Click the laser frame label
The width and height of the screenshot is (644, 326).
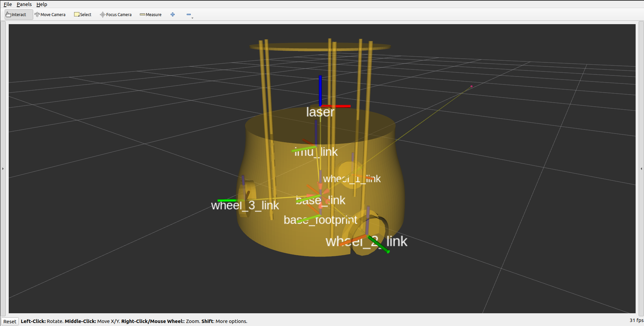click(x=320, y=112)
